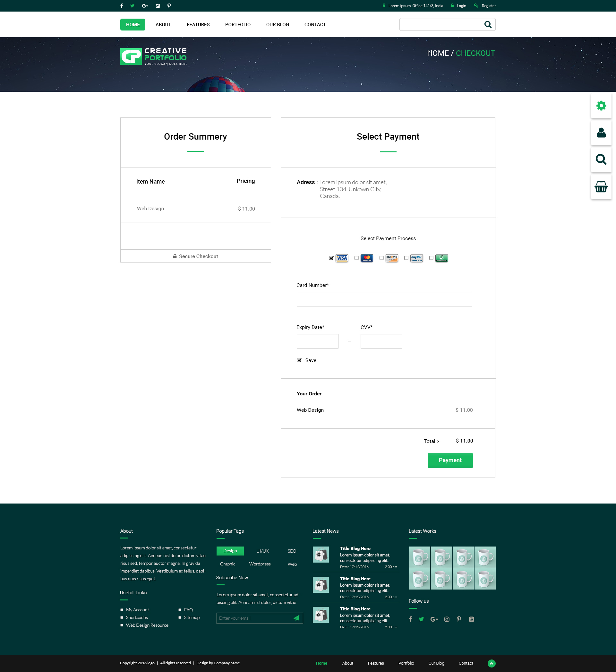This screenshot has width=616, height=672.
Task: Click the Card Number input field
Action: pos(384,299)
